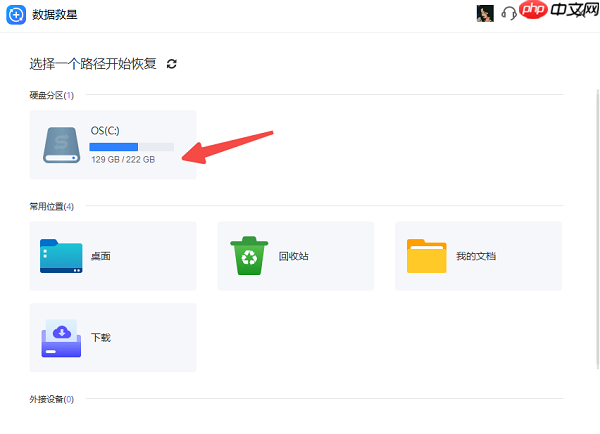Screen dimensions: 600x434
Task: Choose the 我的文档 location label
Action: [476, 256]
